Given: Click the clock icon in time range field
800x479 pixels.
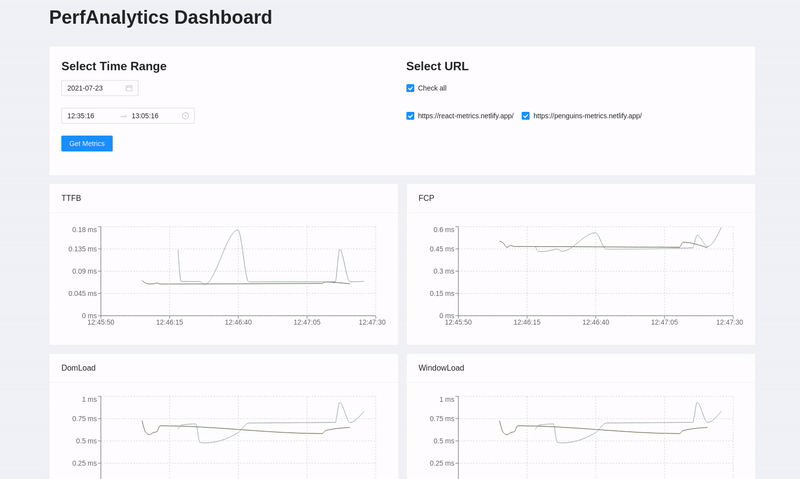Looking at the screenshot, I should pos(185,116).
